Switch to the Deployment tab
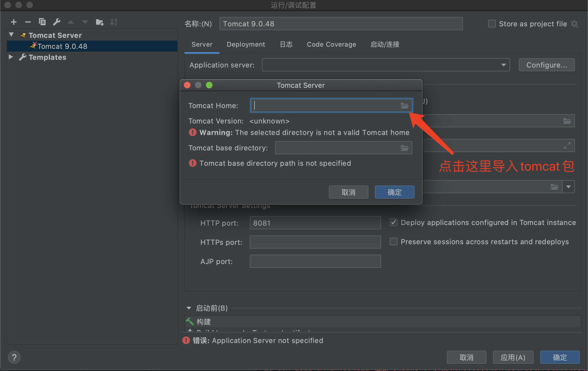The width and height of the screenshot is (588, 371). coord(246,44)
